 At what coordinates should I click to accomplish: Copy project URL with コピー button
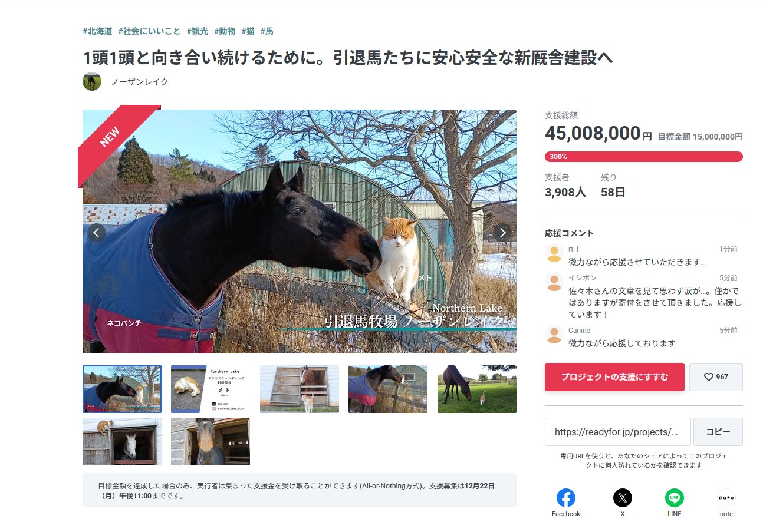tap(718, 432)
